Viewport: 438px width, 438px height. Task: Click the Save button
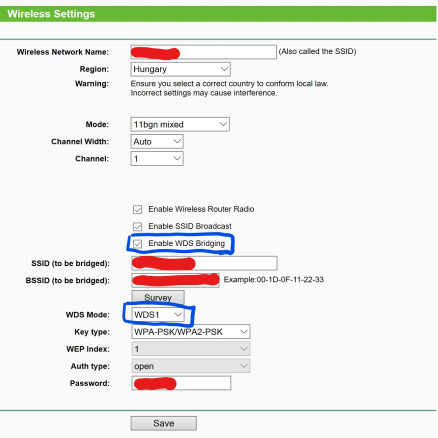(164, 423)
